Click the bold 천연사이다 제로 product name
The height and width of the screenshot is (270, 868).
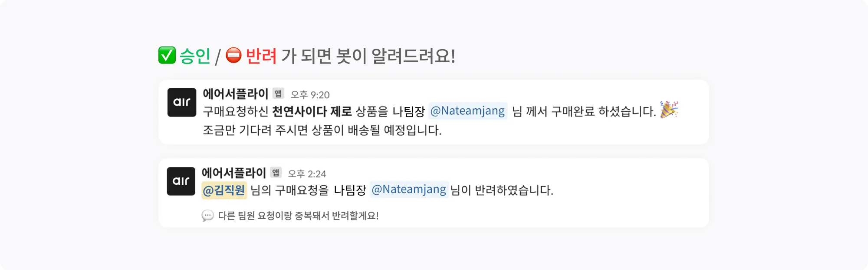[x=312, y=112]
